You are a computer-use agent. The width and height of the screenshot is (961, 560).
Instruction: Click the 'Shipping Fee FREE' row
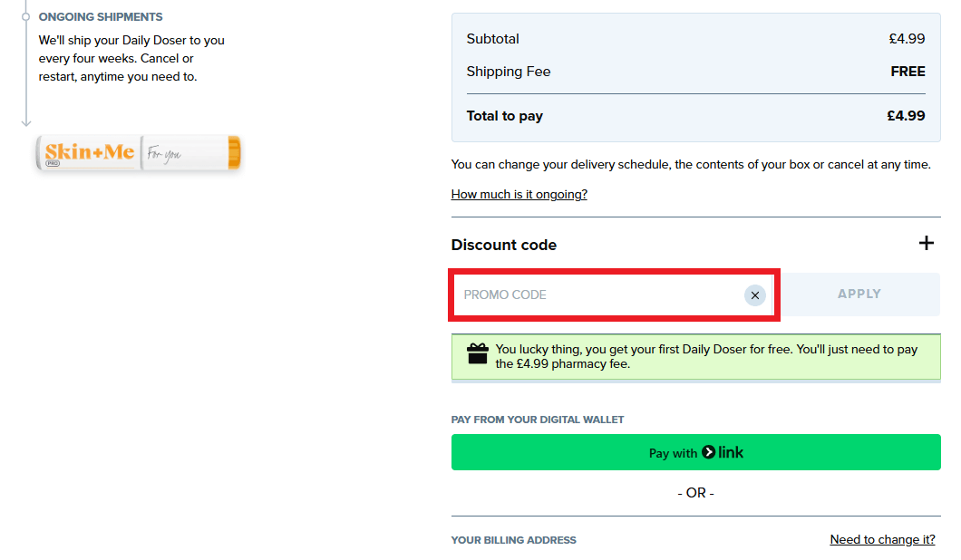(695, 71)
